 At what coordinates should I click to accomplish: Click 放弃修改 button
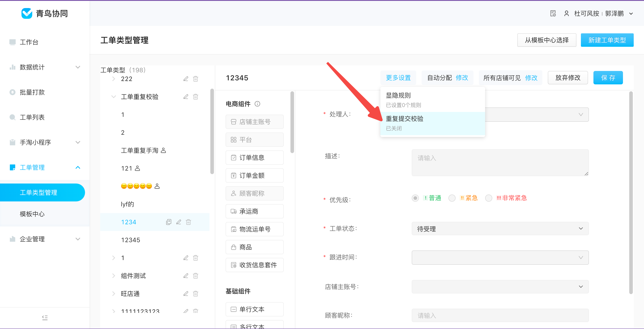click(568, 77)
